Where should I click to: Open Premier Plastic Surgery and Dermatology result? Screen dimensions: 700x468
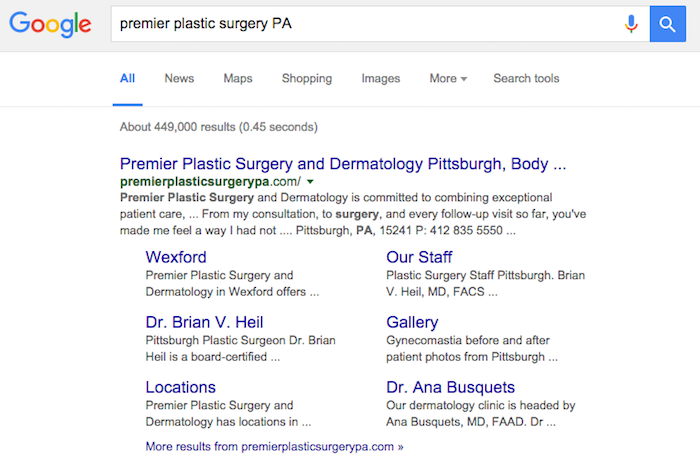point(343,164)
